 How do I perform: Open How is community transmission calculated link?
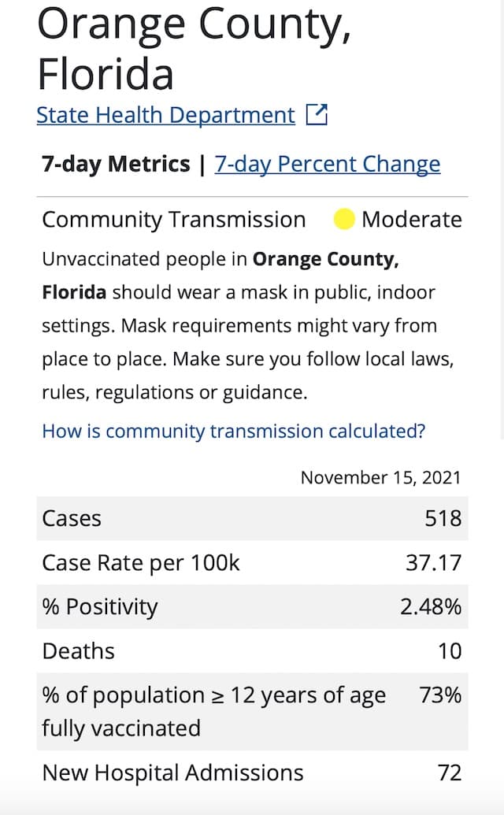tap(234, 431)
